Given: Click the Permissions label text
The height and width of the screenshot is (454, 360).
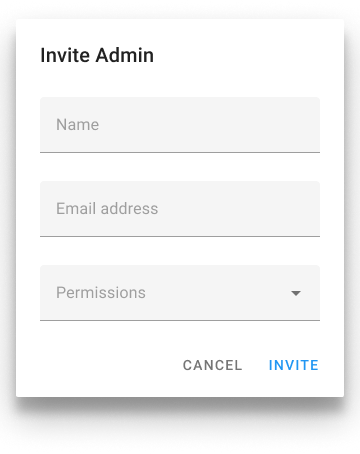Looking at the screenshot, I should [x=101, y=293].
